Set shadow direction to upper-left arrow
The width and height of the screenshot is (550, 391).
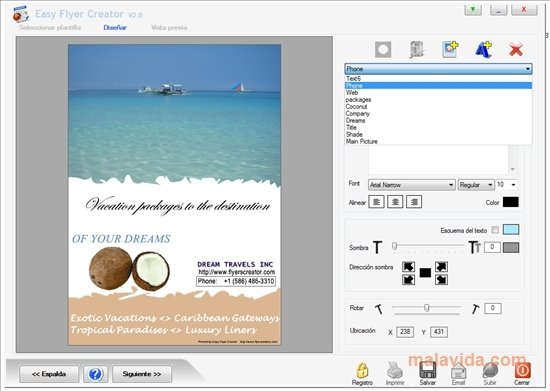click(408, 267)
